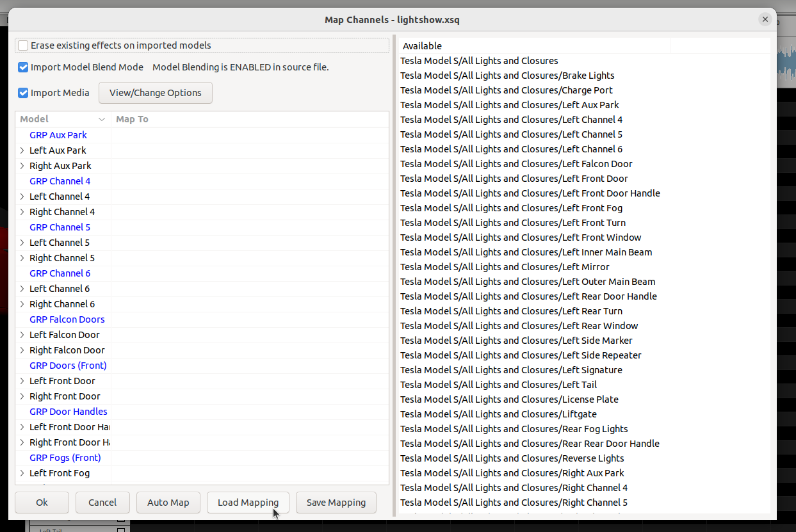Close the Map Channels dialog
The width and height of the screenshot is (796, 532).
[x=765, y=20]
